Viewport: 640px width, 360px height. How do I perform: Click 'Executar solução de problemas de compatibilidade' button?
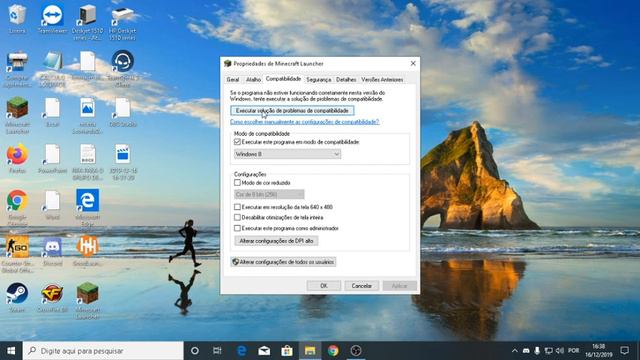click(x=292, y=111)
